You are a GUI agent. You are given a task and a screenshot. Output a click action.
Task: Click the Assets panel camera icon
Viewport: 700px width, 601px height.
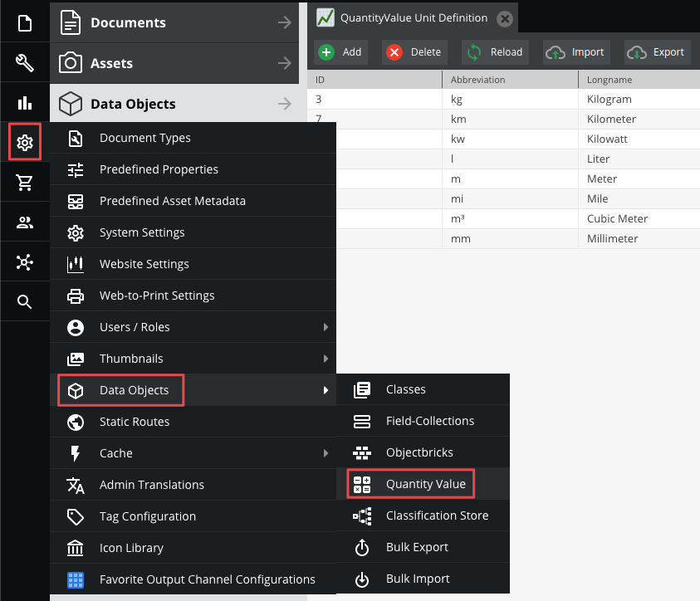[x=71, y=62]
